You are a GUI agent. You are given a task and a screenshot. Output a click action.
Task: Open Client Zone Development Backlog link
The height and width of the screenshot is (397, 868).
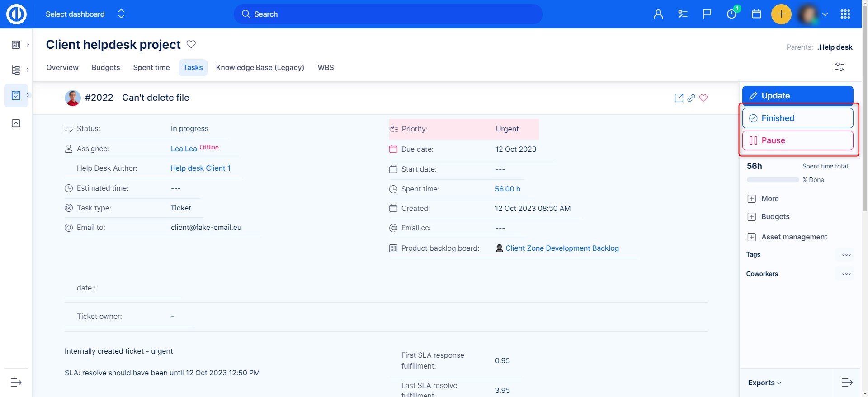coord(562,248)
